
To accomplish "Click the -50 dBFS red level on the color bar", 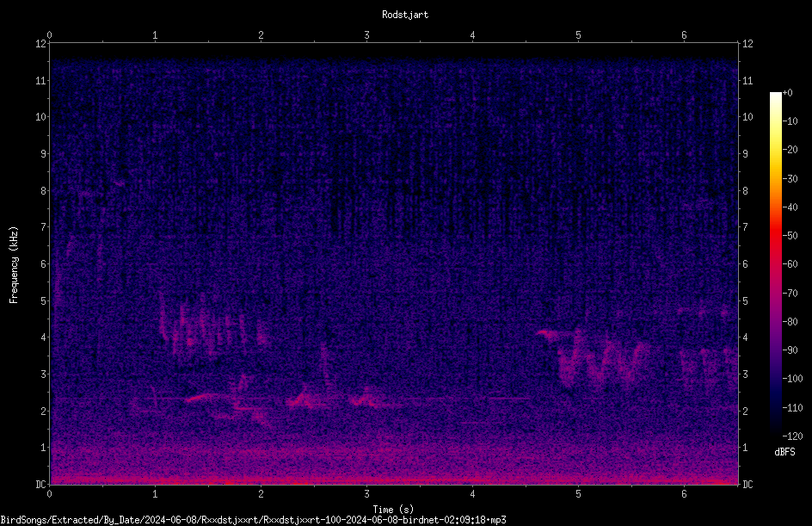I will click(x=775, y=235).
